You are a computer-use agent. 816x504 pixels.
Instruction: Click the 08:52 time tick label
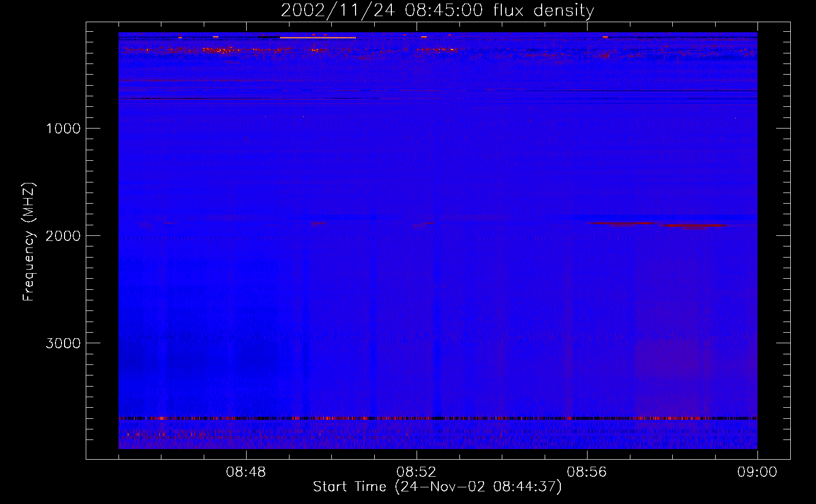point(417,472)
